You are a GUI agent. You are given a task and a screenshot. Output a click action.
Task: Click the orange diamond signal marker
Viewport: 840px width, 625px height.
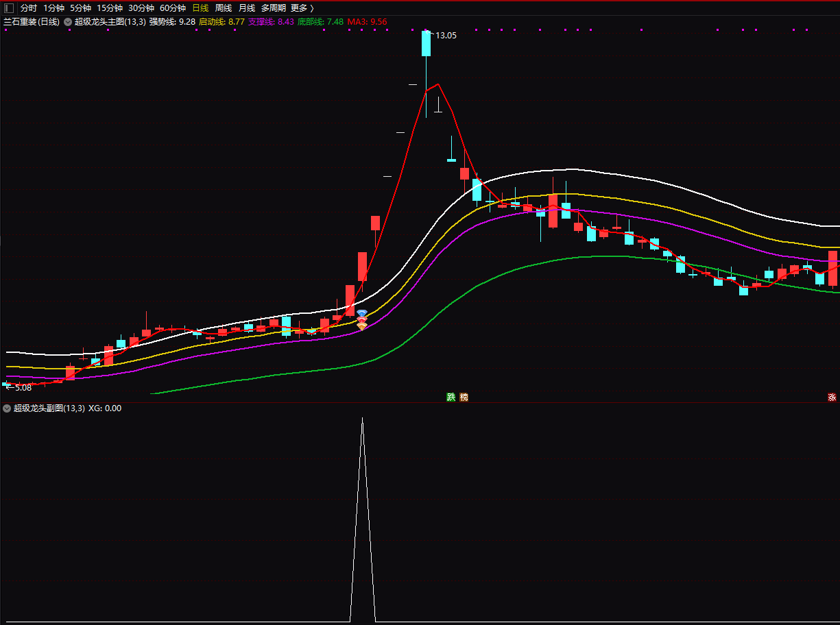coord(362,327)
